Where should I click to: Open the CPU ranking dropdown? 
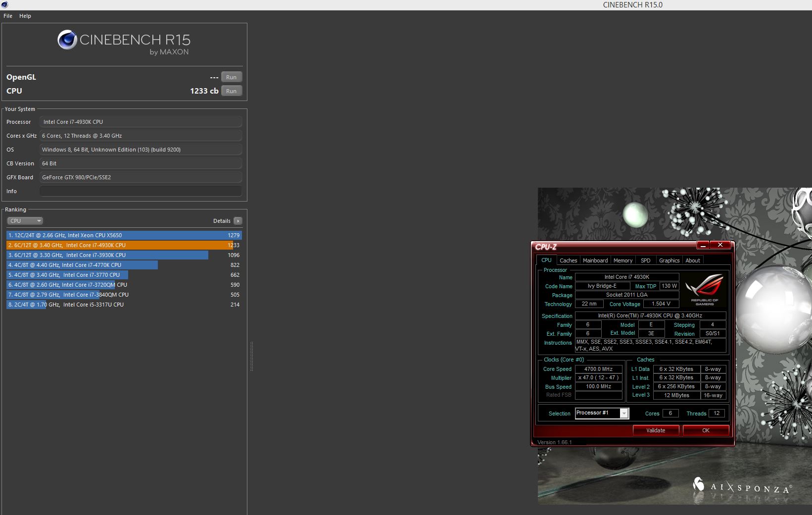[x=25, y=221]
